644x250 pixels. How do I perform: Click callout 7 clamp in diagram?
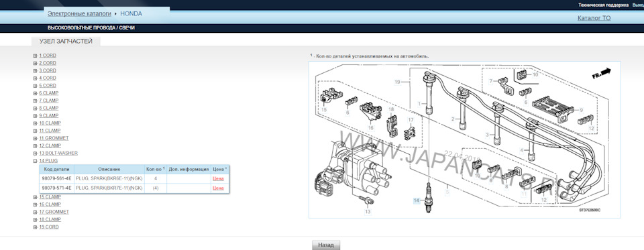(490, 81)
